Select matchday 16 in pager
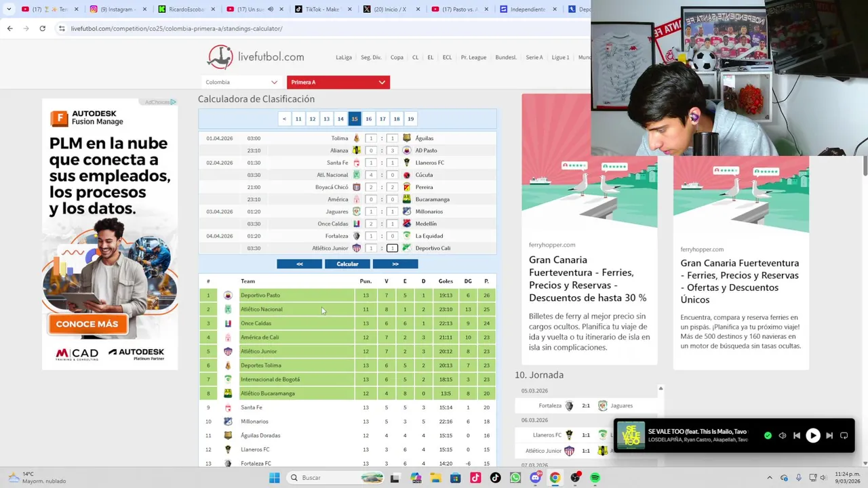Viewport: 868px width, 488px height. coord(368,119)
